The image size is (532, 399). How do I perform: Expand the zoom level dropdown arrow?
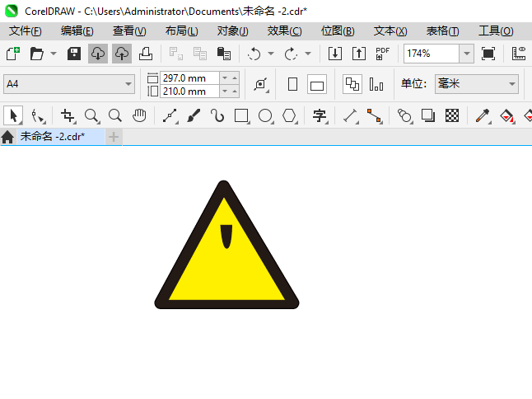[x=467, y=54]
